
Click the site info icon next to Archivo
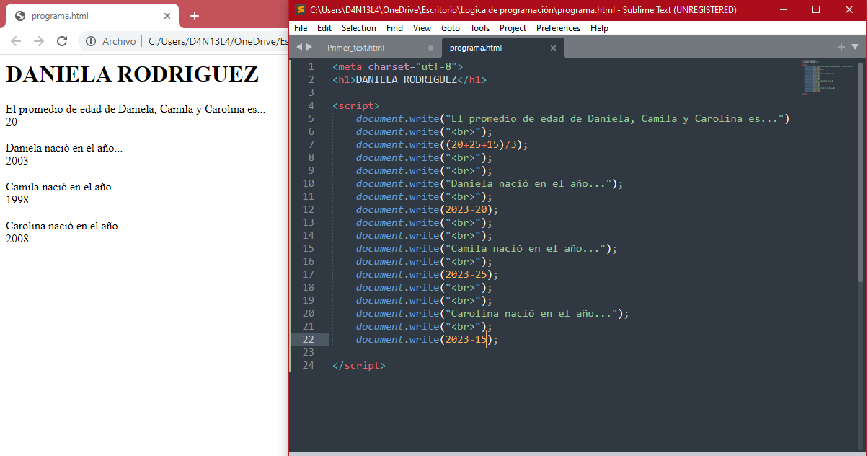click(91, 41)
